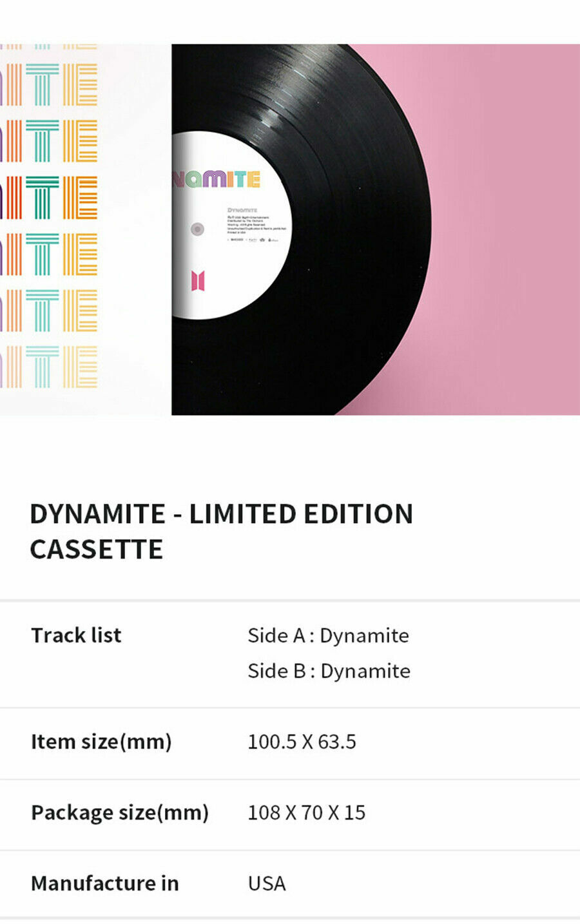The image size is (580, 924).
Task: Click the pink BTS logo on record label
Action: click(x=198, y=281)
